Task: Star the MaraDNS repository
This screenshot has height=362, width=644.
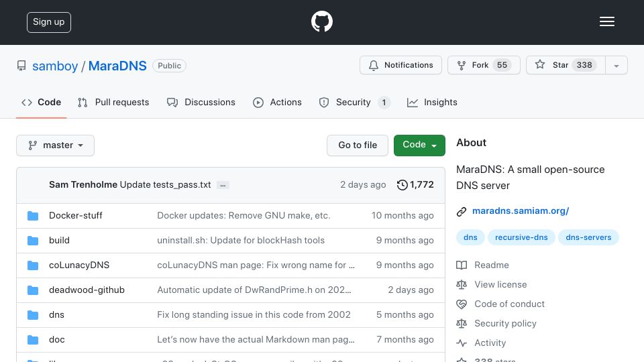Action: tap(566, 65)
